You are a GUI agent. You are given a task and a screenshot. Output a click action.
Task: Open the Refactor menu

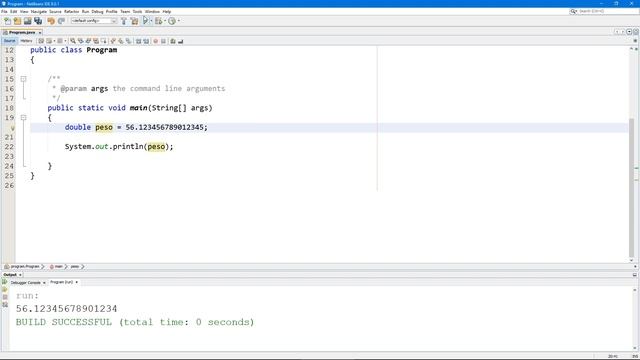point(71,11)
